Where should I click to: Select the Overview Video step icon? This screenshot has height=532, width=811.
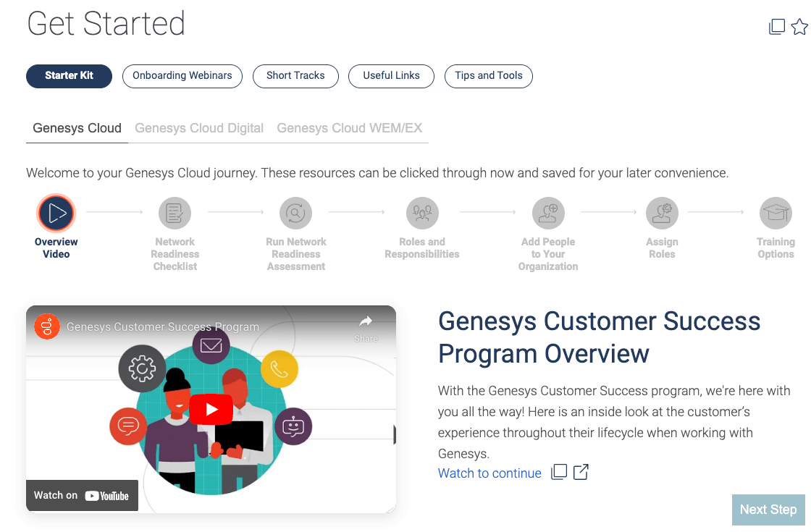tap(56, 213)
